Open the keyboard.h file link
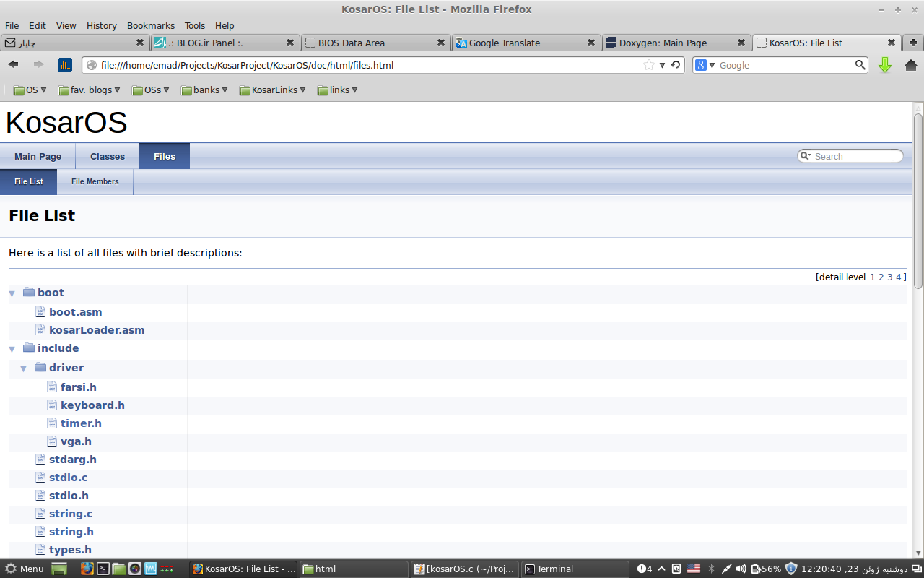The width and height of the screenshot is (924, 578). click(x=92, y=405)
